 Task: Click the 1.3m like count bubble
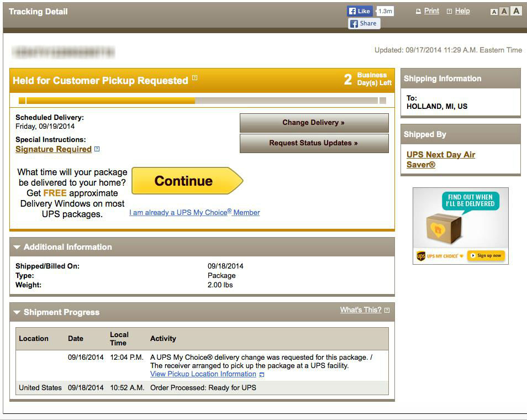[385, 11]
